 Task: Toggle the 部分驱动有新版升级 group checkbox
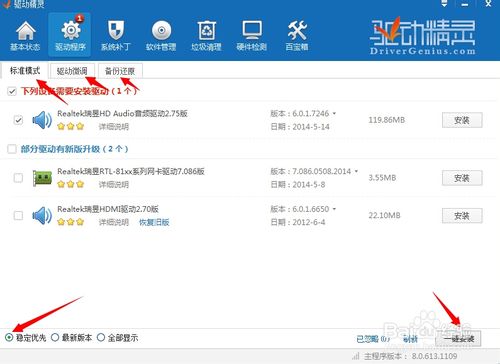(x=12, y=149)
